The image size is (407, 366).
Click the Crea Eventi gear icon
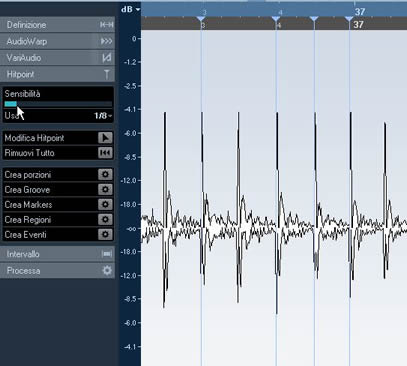tap(105, 234)
